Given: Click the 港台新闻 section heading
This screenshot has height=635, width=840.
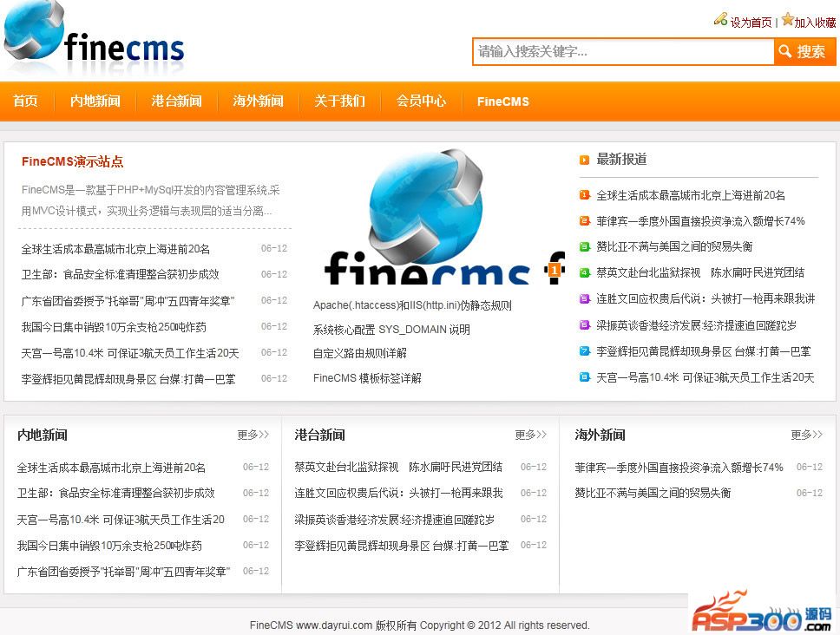Looking at the screenshot, I should [320, 435].
